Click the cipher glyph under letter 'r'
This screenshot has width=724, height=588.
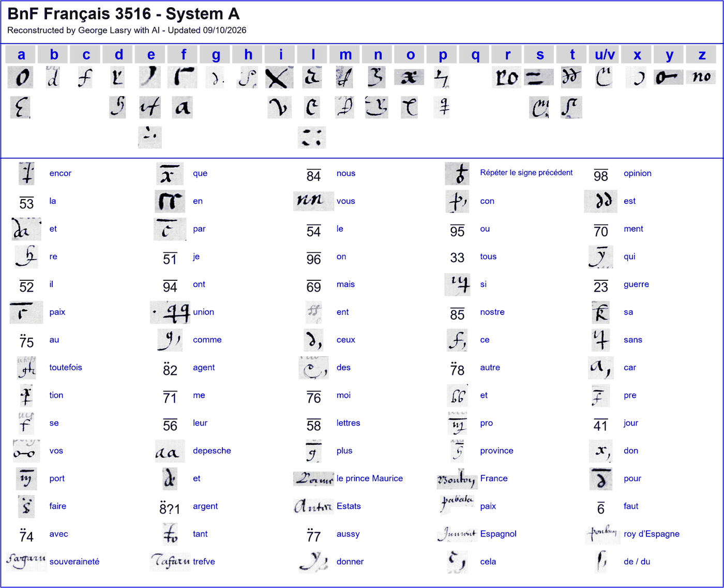[506, 78]
